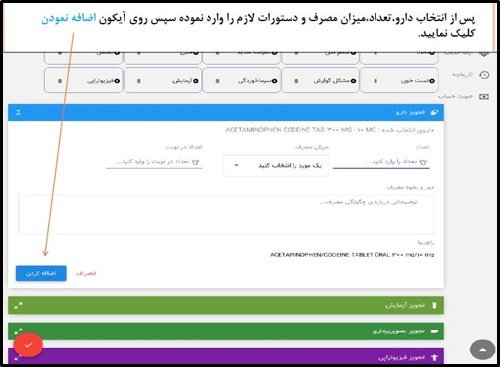Click the pill icon in تجویز دارو header
Screen dimensions: 500x367
click(x=434, y=113)
